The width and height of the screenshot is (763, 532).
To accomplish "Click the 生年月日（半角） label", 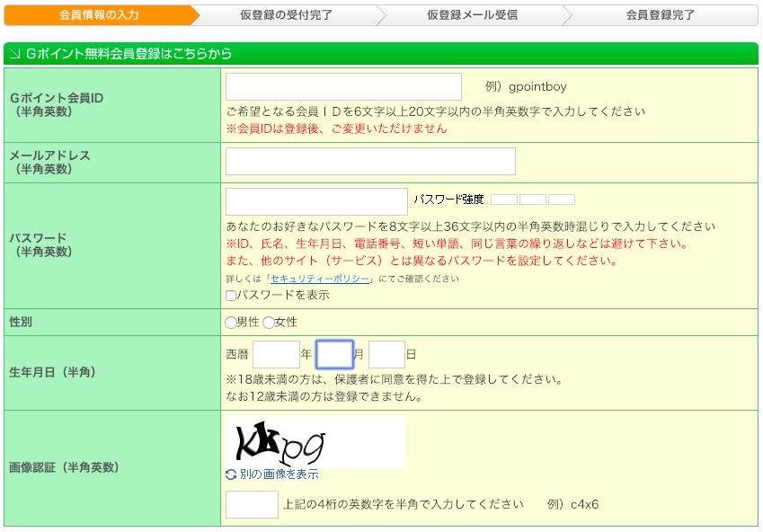I will coord(52,372).
